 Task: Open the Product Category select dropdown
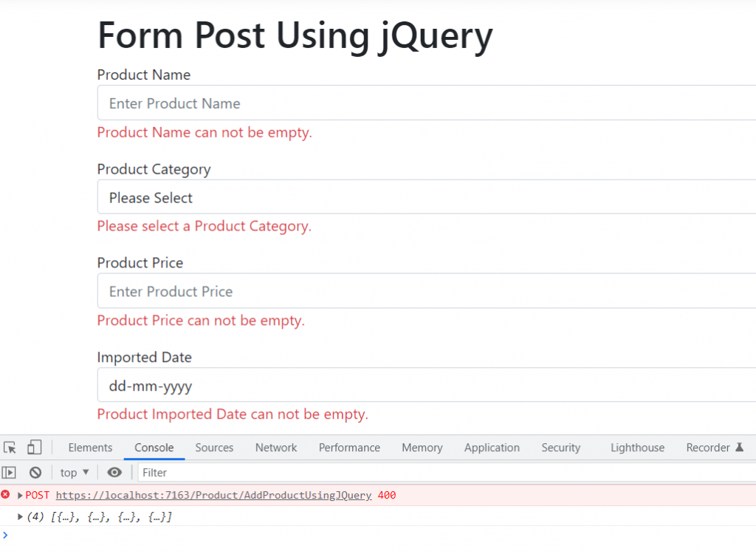[x=427, y=198]
